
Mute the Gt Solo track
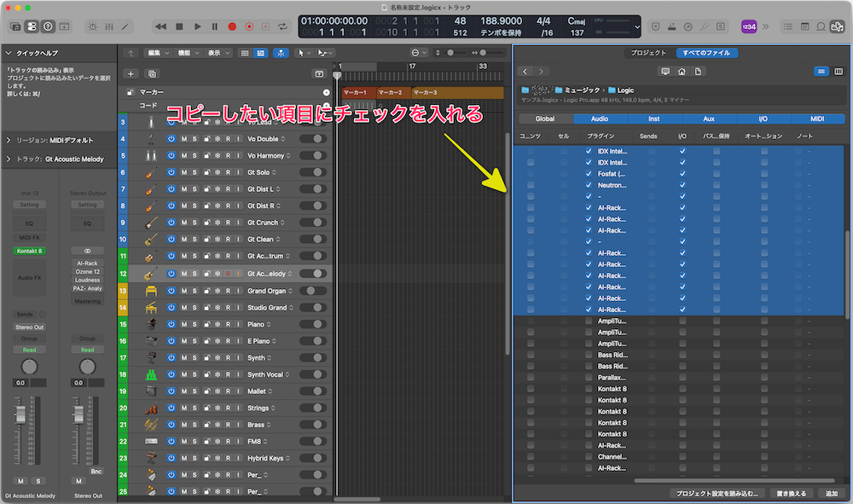pyautogui.click(x=184, y=172)
